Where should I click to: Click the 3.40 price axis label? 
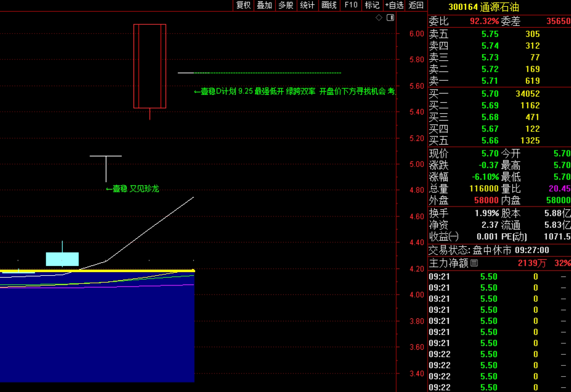417,374
